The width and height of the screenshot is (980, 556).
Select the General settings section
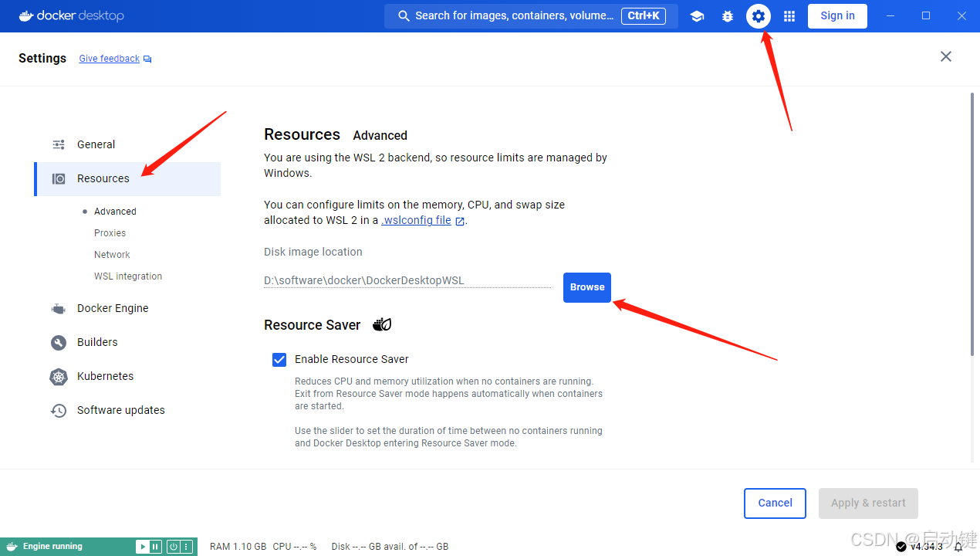point(127,144)
